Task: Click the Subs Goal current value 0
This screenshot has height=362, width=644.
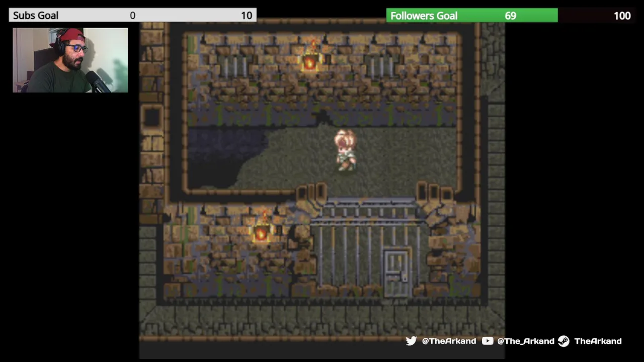Action: pos(132,16)
